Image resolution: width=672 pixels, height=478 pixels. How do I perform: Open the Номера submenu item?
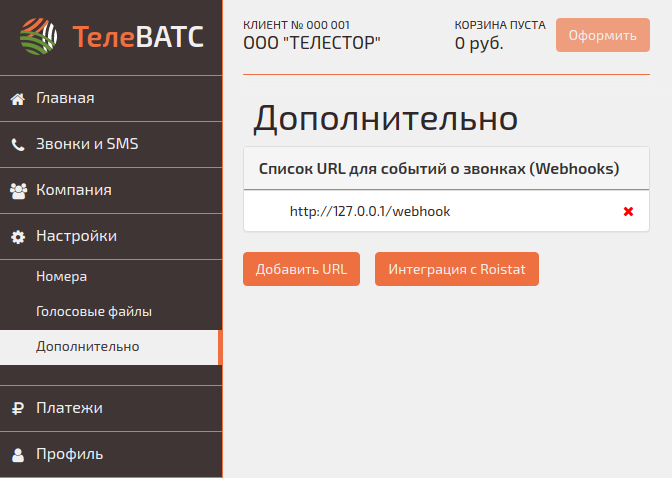[62, 276]
